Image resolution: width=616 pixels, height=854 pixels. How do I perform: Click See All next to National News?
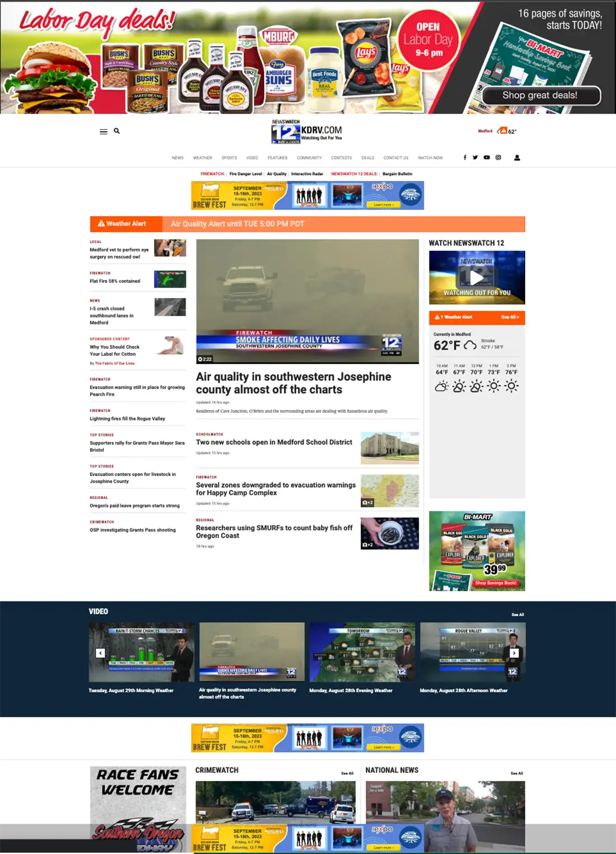click(x=517, y=773)
